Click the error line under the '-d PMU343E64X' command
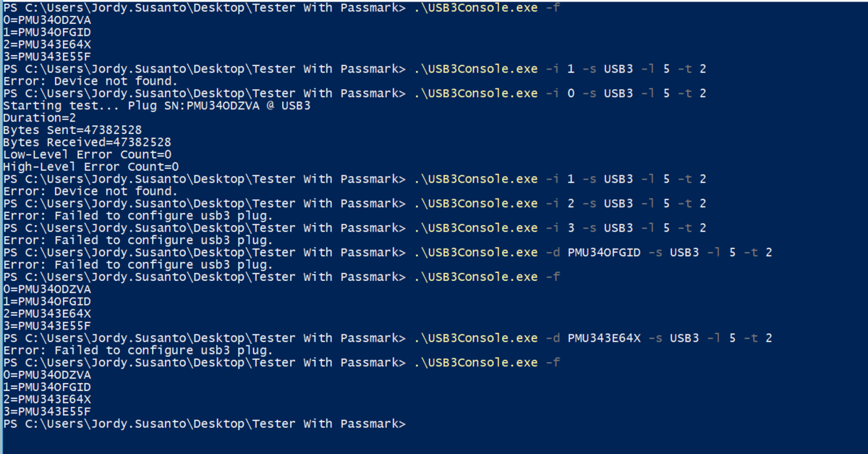This screenshot has height=454, width=868. tap(138, 350)
